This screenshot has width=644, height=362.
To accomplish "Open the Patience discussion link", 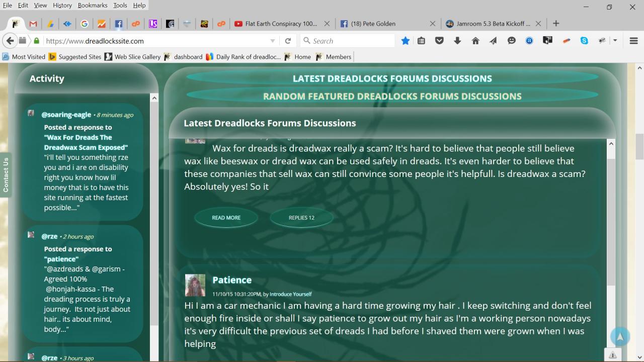I will (232, 280).
